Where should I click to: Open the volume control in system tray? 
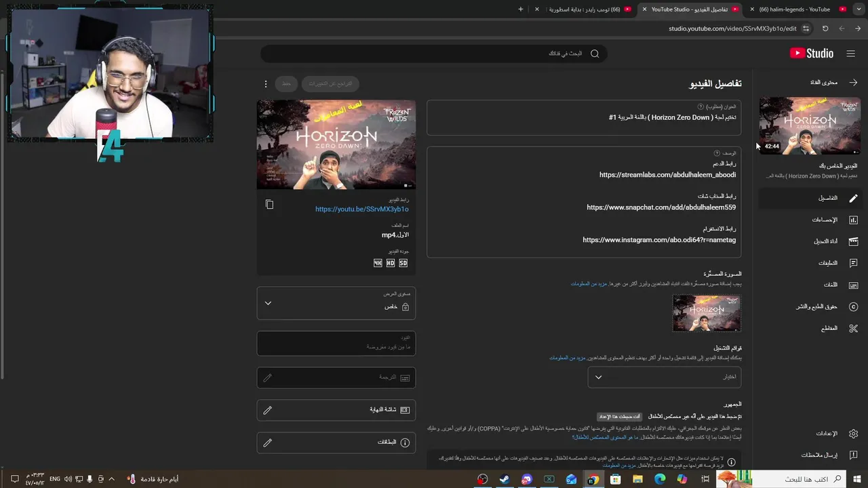[x=68, y=479]
